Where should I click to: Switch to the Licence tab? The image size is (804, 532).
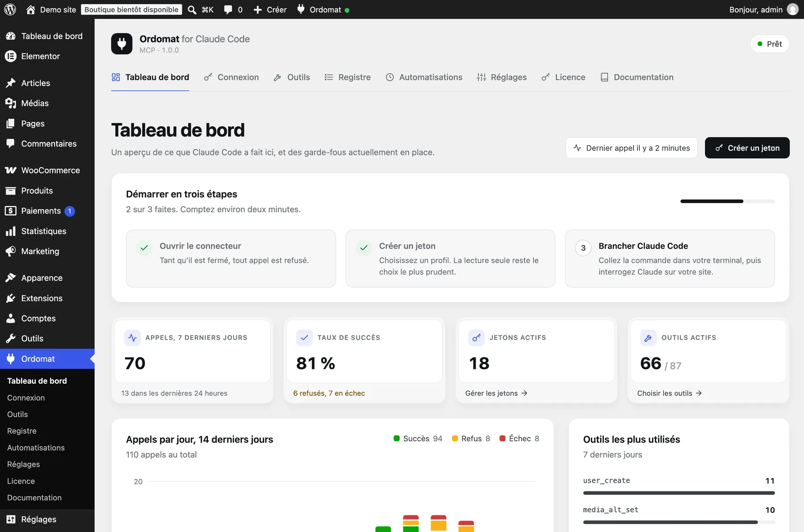click(x=563, y=77)
